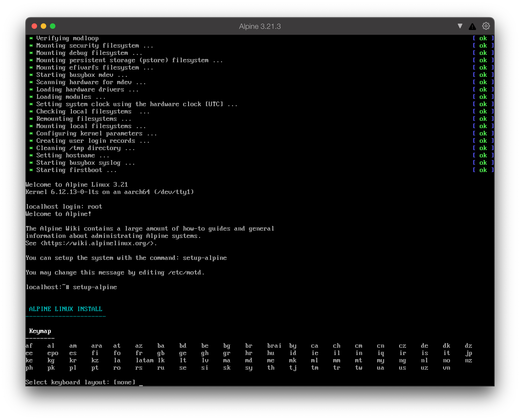Click the ALPINE LINUX INSTALL heading
This screenshot has width=520, height=420.
click(x=65, y=309)
